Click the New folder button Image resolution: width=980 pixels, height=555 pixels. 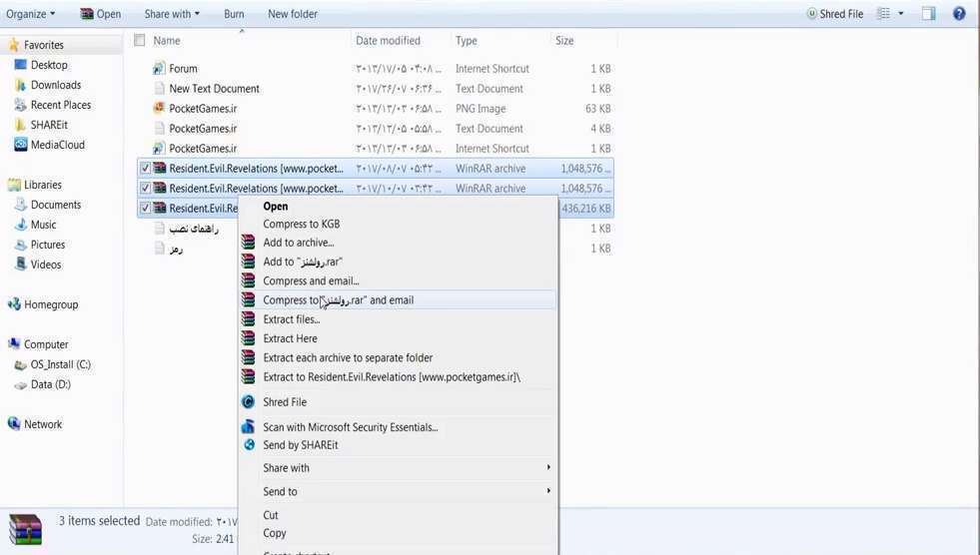[293, 14]
